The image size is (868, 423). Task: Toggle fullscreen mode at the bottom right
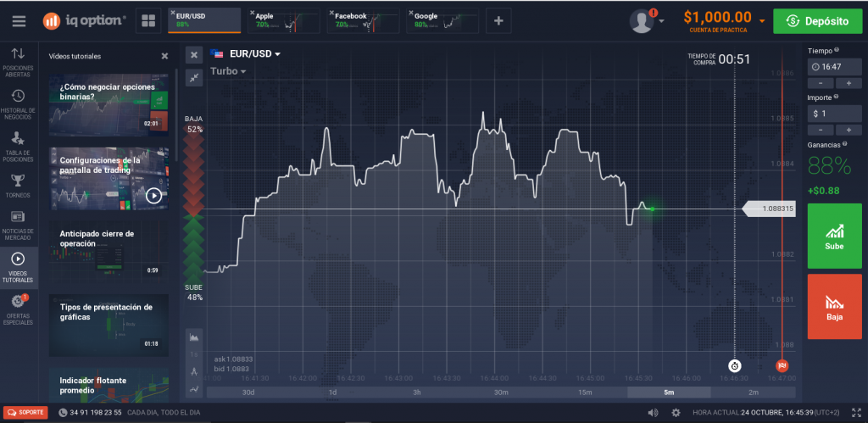click(x=856, y=413)
